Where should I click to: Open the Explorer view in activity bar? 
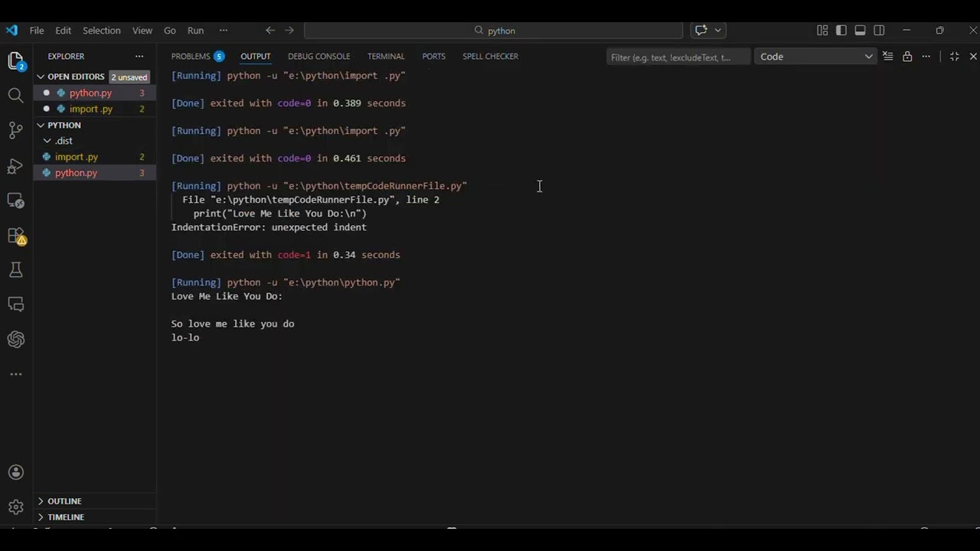[16, 61]
